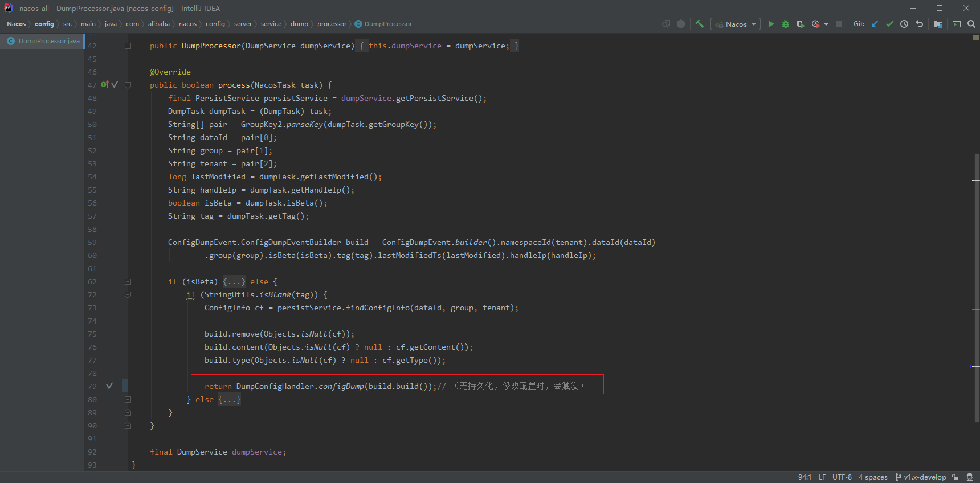
Task: Click the fold end marker at line 90
Action: point(128,425)
